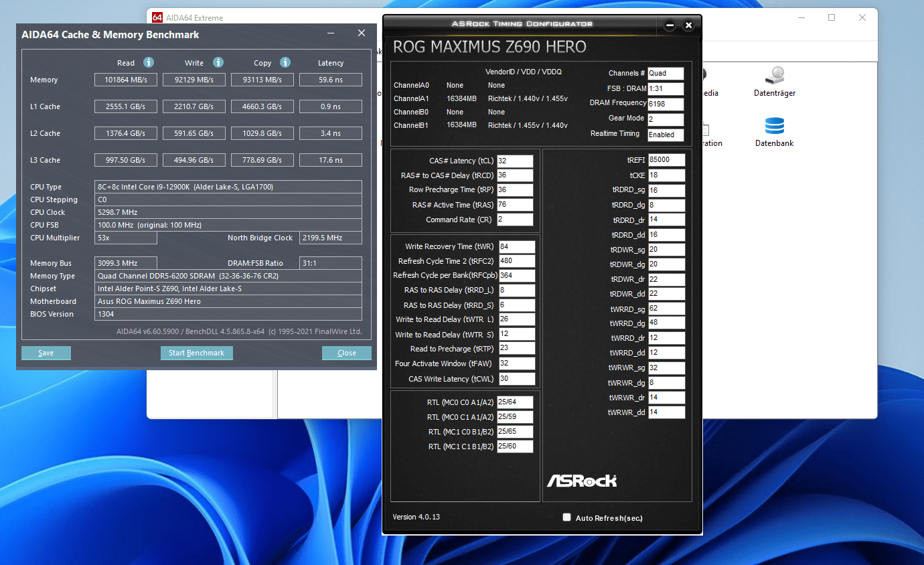The width and height of the screenshot is (924, 565).
Task: Click the Read to Precharge (tRTP) field
Action: pos(517,349)
